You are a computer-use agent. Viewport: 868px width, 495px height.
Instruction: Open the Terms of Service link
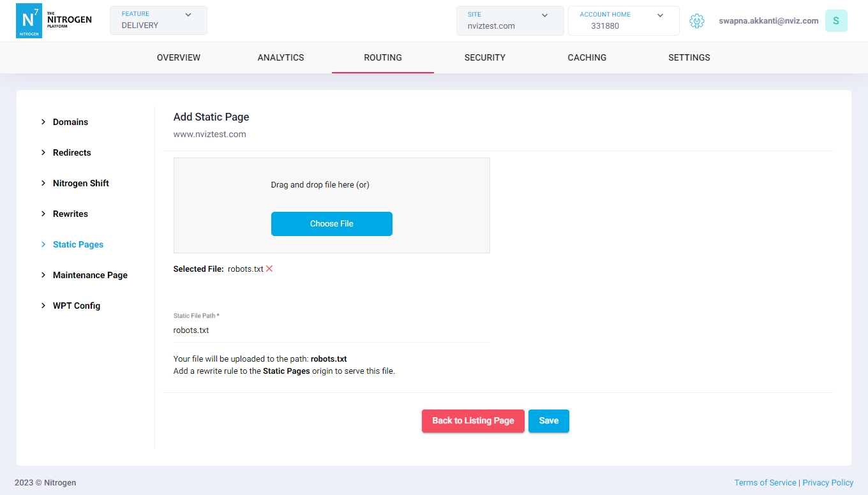[x=765, y=483]
